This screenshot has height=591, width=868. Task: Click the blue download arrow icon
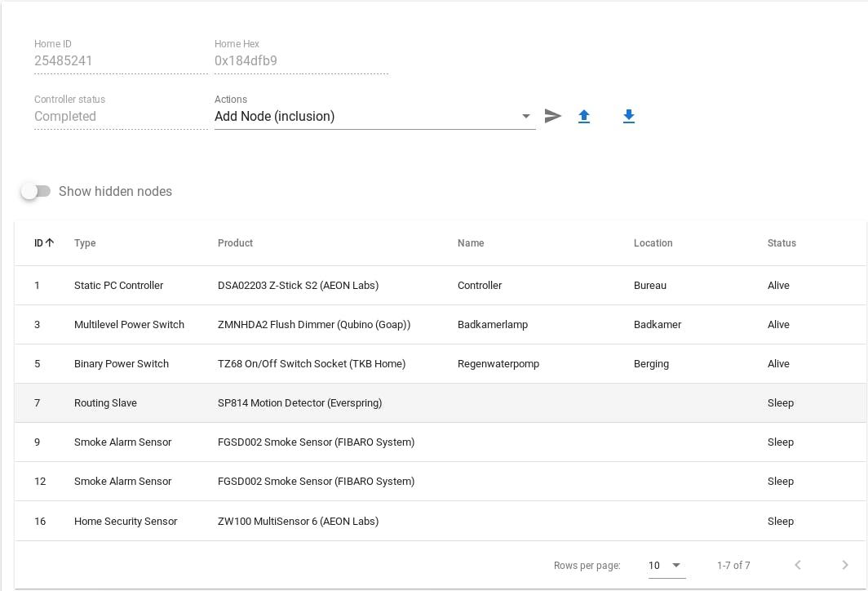pos(628,117)
